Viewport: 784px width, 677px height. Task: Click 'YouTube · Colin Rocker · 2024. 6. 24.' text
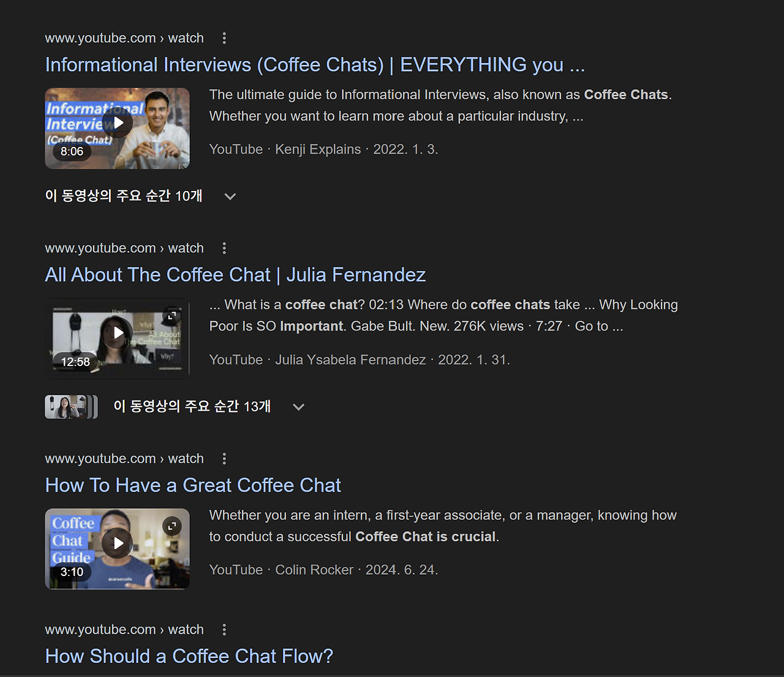324,570
